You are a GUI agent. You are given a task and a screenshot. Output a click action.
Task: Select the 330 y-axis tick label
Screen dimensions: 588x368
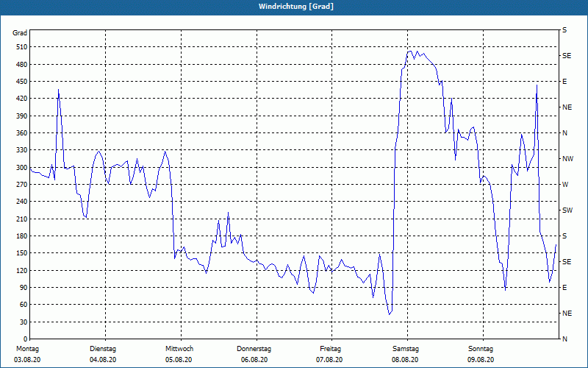[22, 150]
